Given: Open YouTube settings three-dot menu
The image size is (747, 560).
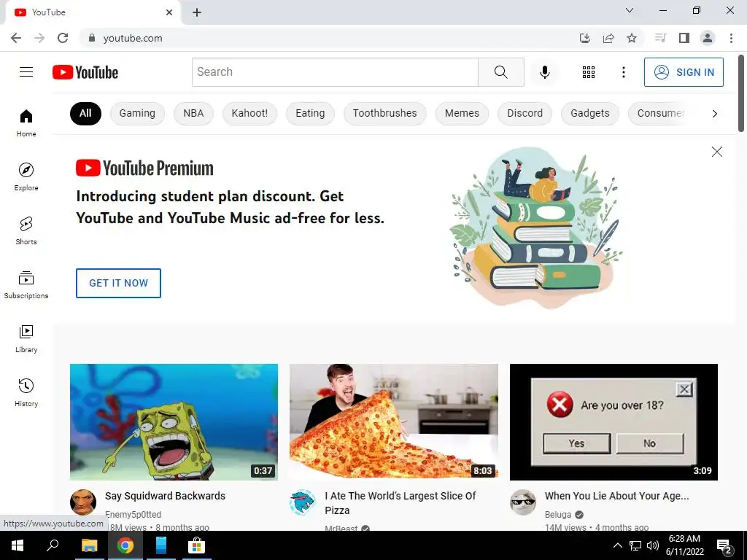Looking at the screenshot, I should pos(623,72).
